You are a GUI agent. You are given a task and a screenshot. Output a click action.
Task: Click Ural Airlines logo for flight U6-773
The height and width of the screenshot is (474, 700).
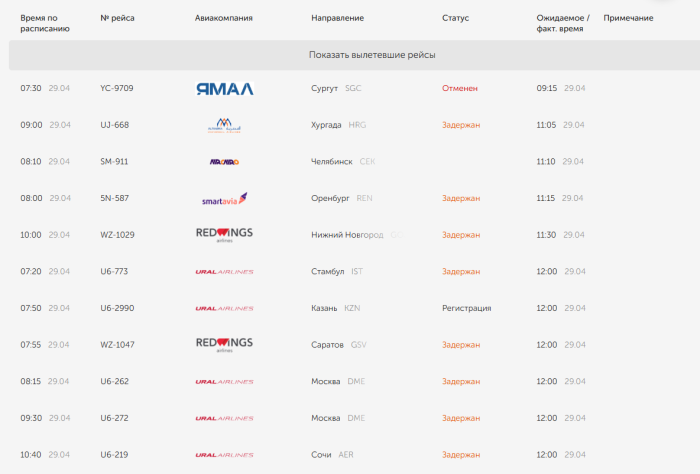[x=224, y=272]
